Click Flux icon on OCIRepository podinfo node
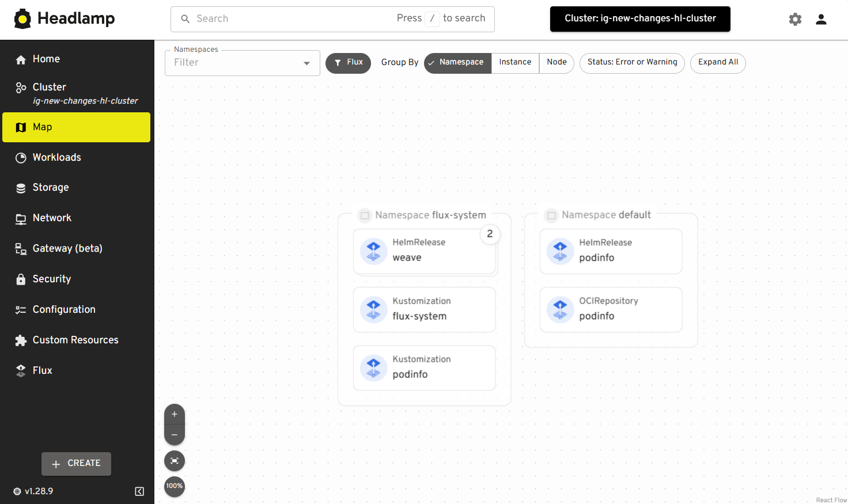Viewport: 848px width, 504px height. point(560,309)
